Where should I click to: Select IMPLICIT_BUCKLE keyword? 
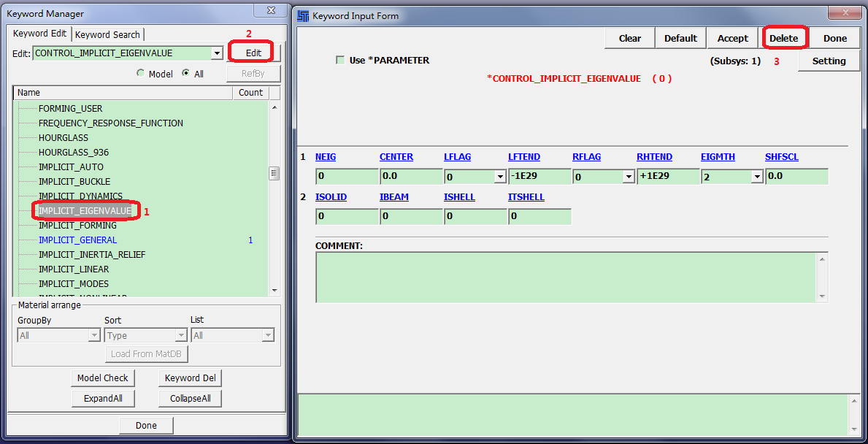click(74, 182)
